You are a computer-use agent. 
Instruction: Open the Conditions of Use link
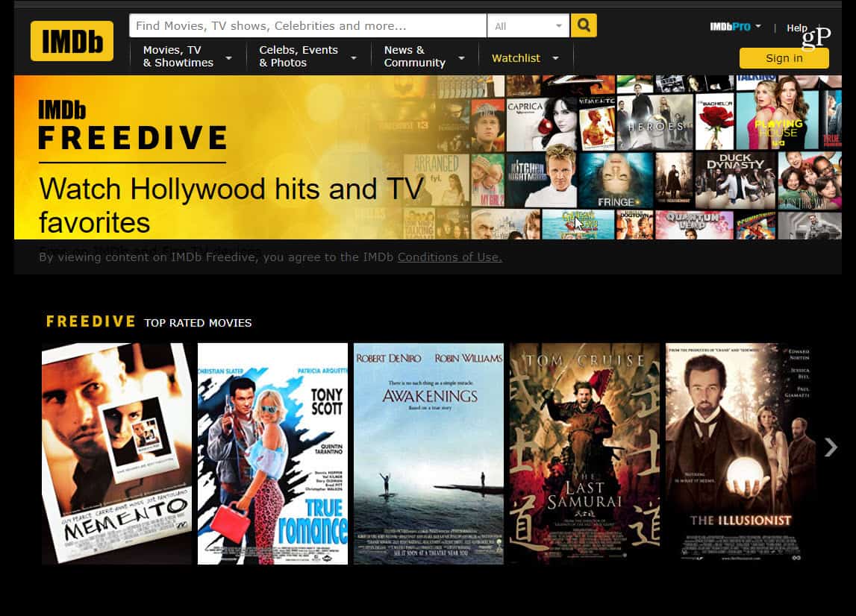coord(449,257)
